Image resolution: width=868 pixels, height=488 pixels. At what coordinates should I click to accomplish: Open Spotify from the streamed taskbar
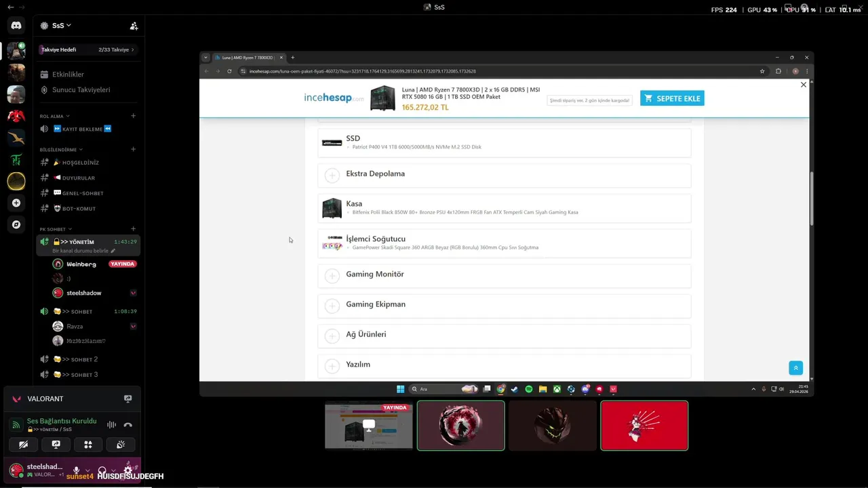(529, 389)
